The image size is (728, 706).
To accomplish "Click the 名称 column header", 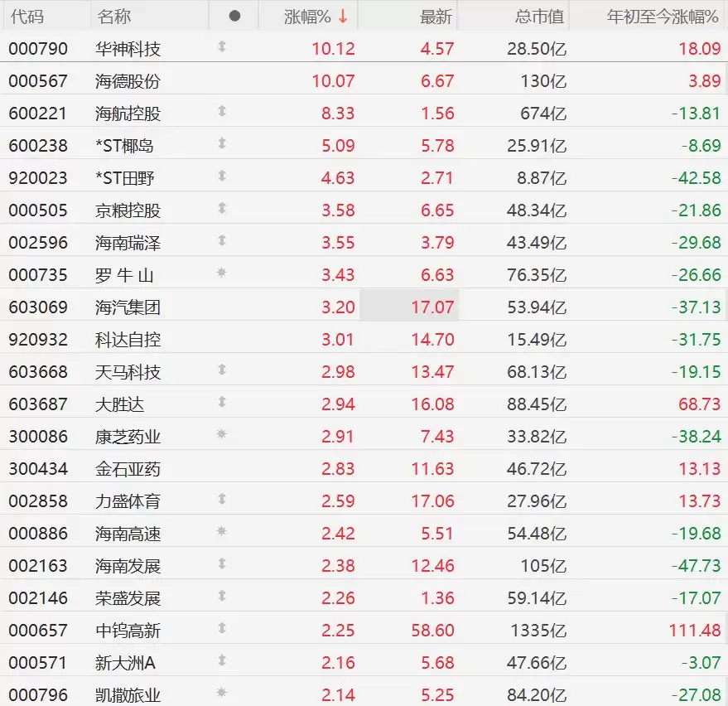I will 113,16.
